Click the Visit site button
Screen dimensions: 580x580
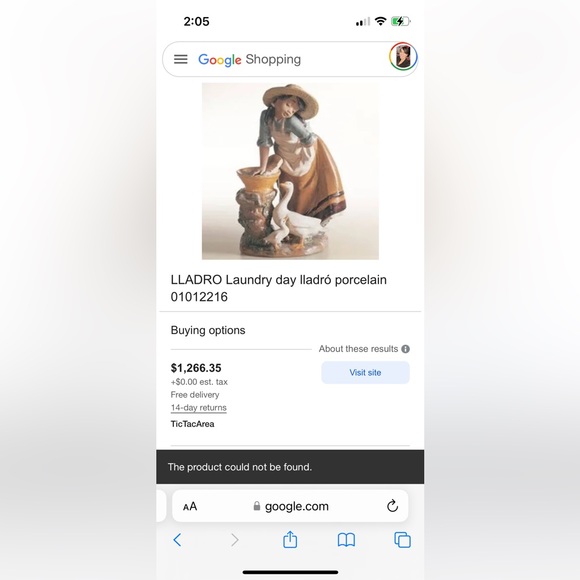(x=365, y=372)
